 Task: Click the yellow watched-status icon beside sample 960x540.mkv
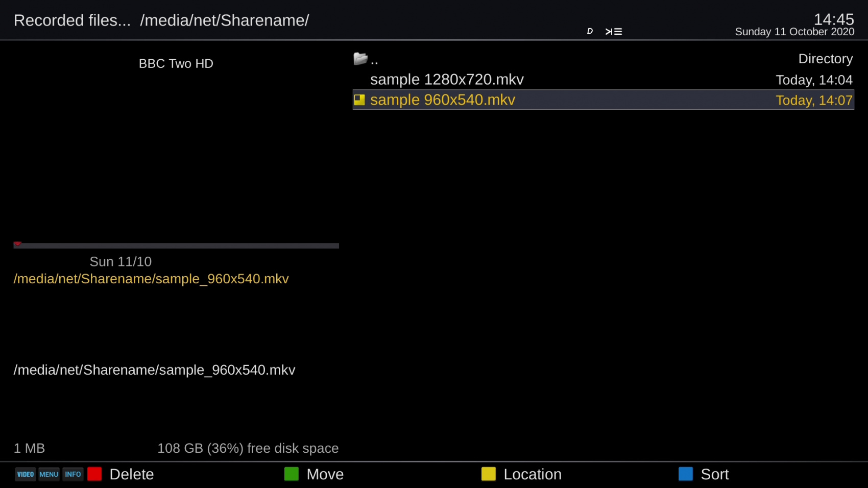[x=359, y=100]
